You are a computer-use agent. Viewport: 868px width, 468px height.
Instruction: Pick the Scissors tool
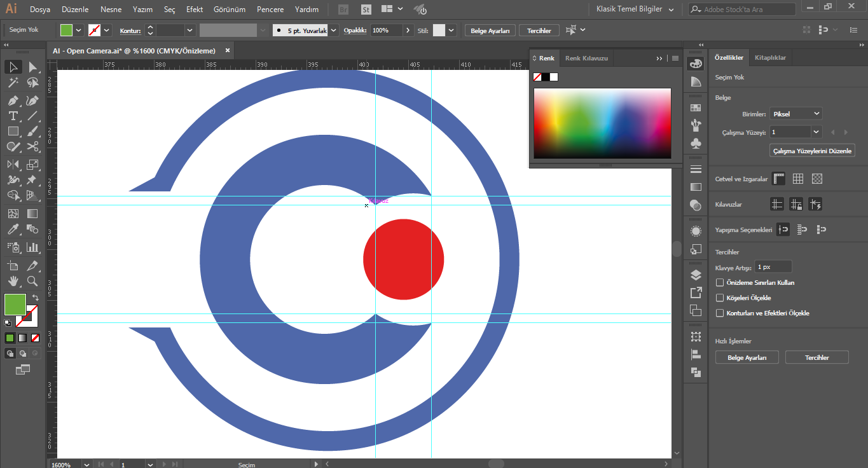pos(32,147)
